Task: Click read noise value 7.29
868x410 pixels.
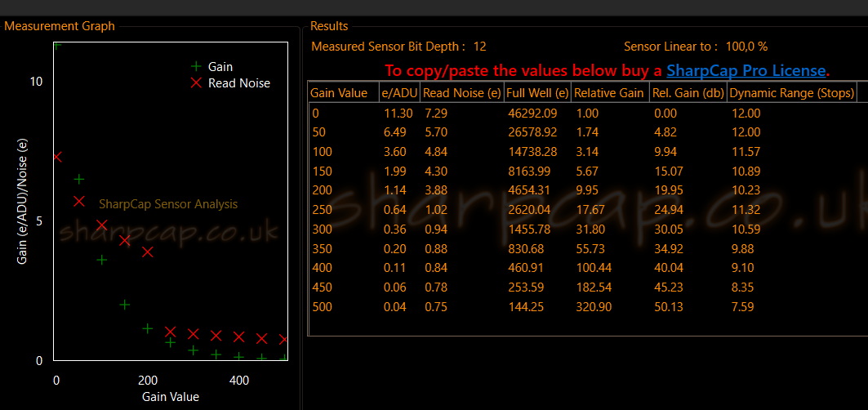Action: pos(436,113)
